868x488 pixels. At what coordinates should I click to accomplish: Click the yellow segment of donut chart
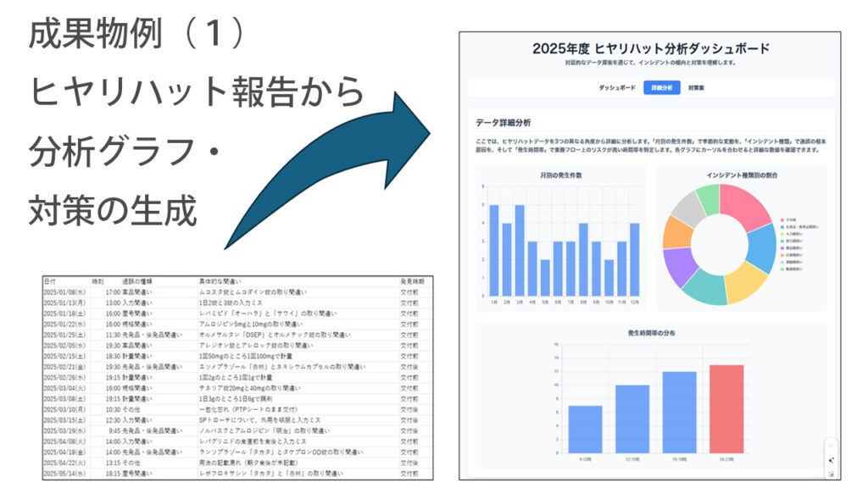coord(747,284)
